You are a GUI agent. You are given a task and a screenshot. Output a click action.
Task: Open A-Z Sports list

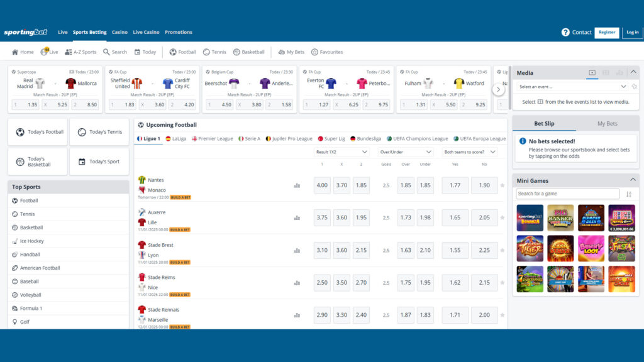tap(80, 52)
